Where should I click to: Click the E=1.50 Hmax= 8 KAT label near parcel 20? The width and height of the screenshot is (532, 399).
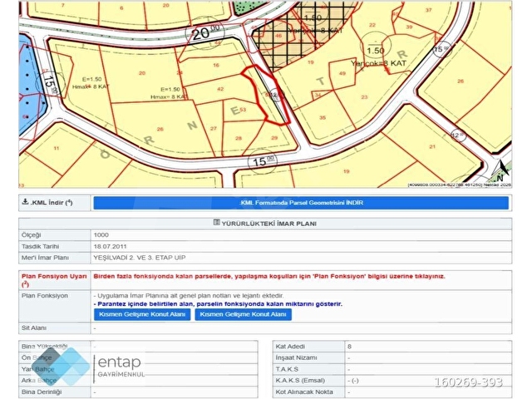(x=169, y=93)
